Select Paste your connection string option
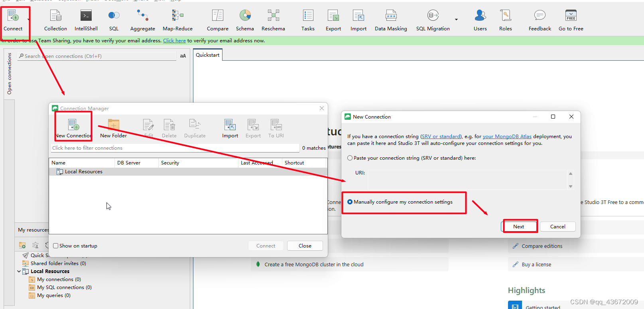644x309 pixels. click(350, 158)
